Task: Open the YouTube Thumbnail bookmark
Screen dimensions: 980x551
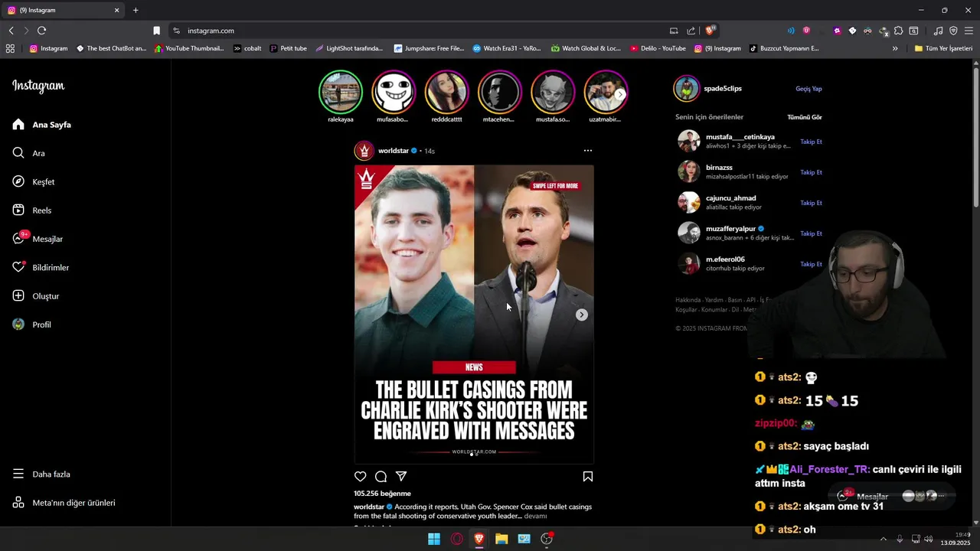Action: click(189, 48)
